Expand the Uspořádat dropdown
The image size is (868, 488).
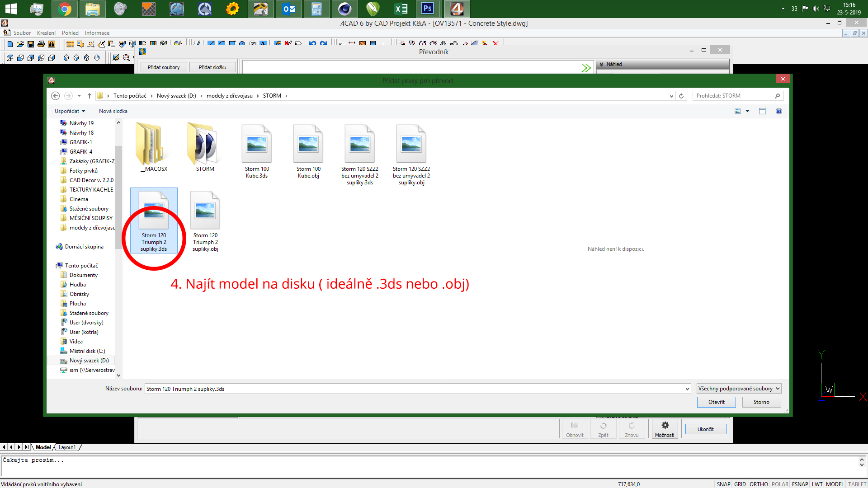click(x=70, y=111)
